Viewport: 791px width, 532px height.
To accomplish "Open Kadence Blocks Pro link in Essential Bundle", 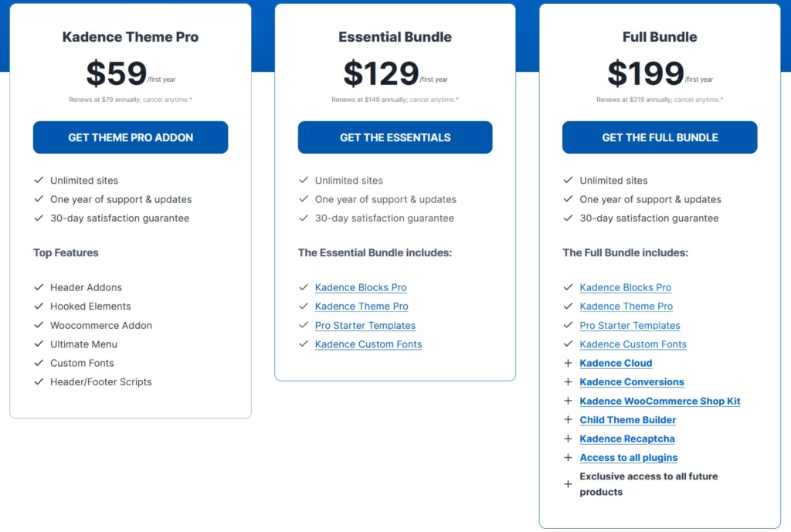I will click(x=361, y=287).
